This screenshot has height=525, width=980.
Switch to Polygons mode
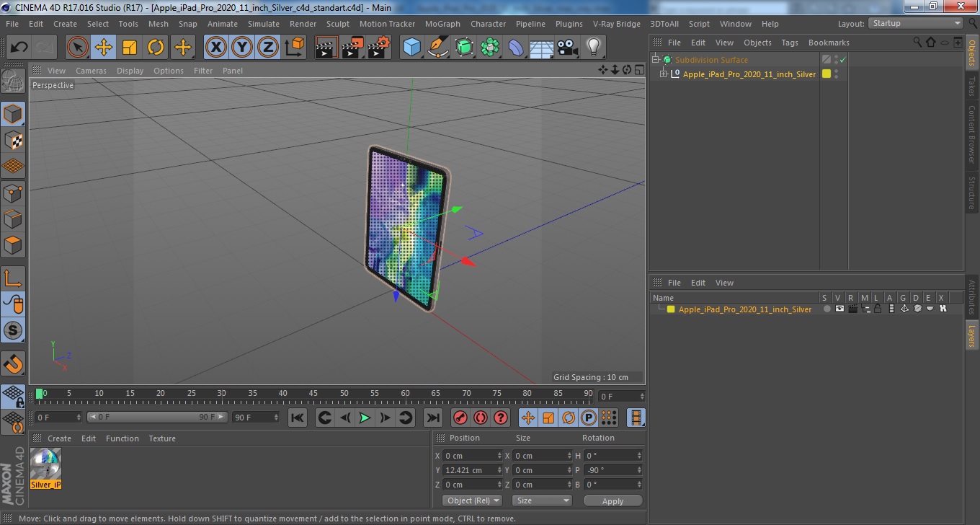[x=13, y=245]
